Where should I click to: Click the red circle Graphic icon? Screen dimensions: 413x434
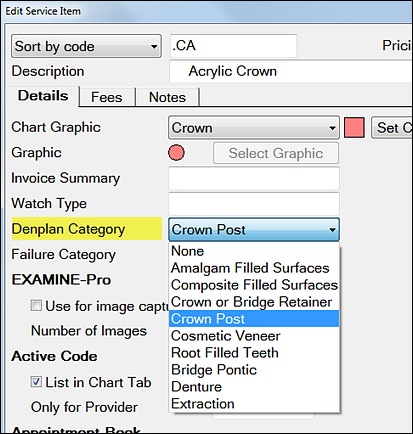click(x=176, y=153)
